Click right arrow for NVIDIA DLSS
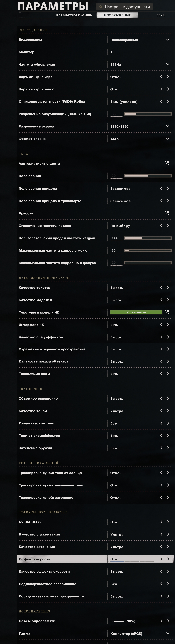Screen dimensions: 175x644 point(168,522)
